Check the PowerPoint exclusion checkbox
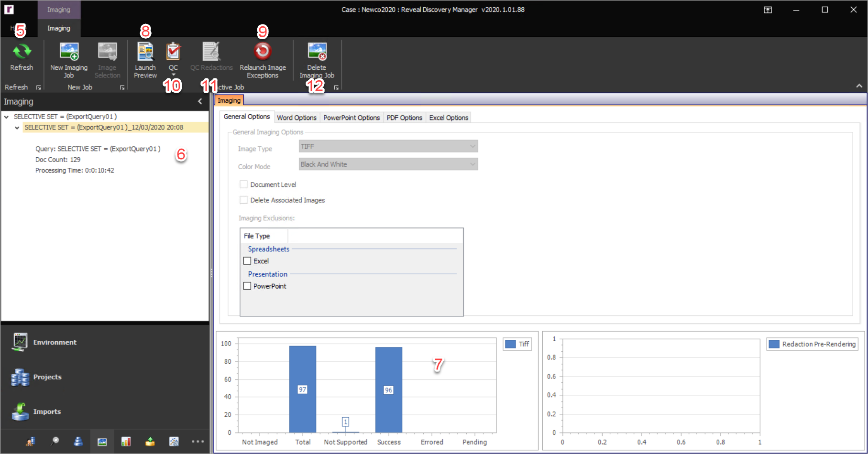Viewport: 868px width, 454px height. click(247, 286)
